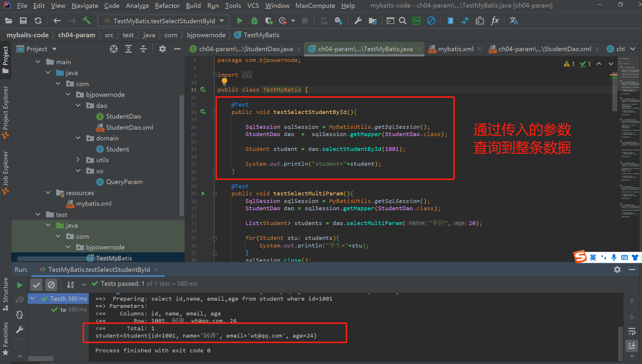Start debugging with the bug icon
Screen dimensions: 642x364
(x=254, y=21)
